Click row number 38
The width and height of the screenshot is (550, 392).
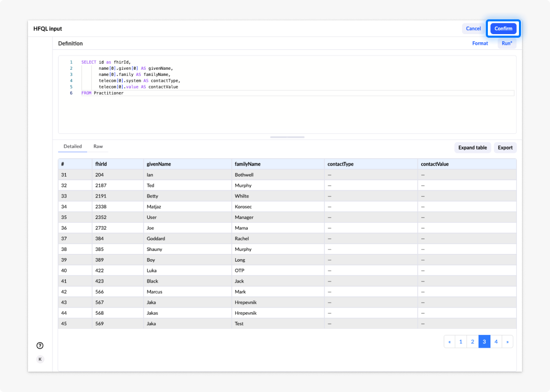pos(75,249)
